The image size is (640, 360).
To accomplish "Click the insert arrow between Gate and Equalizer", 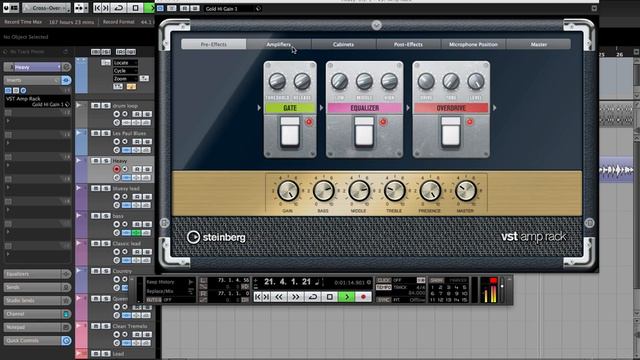I will pos(321,108).
